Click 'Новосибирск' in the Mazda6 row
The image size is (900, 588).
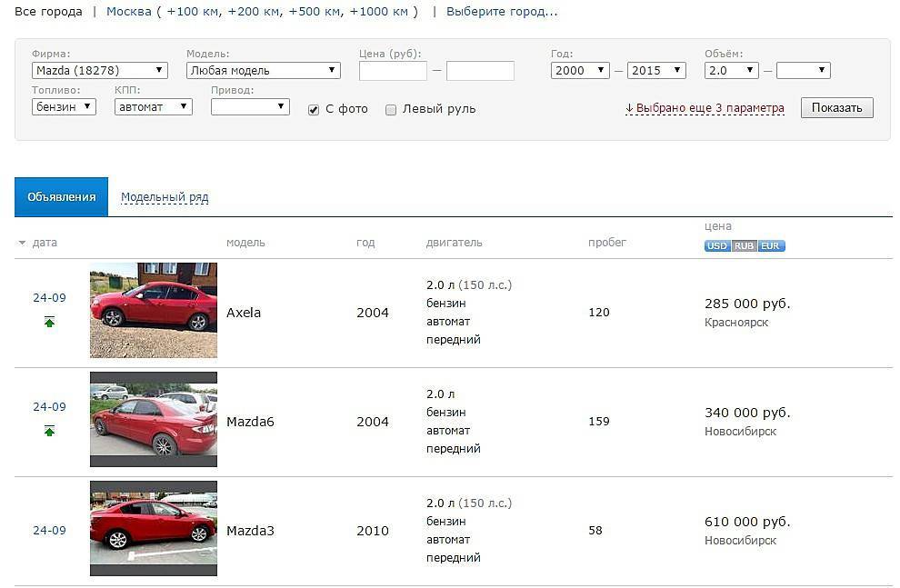pyautogui.click(x=740, y=432)
